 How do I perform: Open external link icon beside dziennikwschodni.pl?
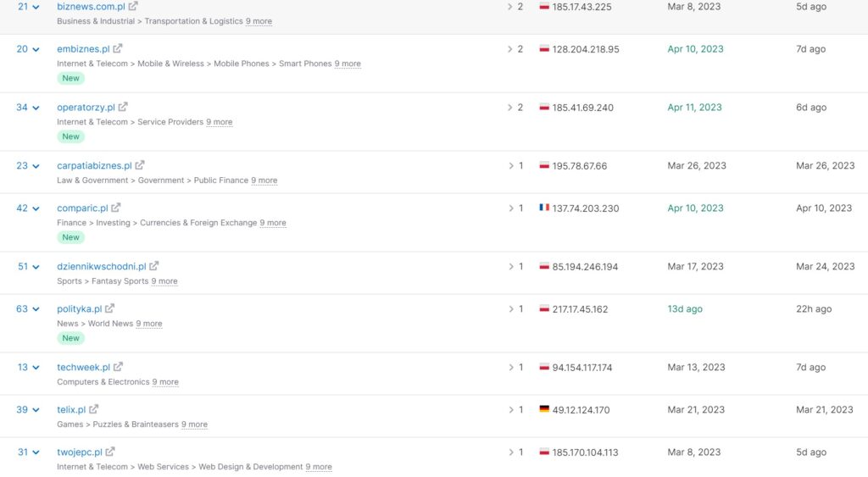154,266
